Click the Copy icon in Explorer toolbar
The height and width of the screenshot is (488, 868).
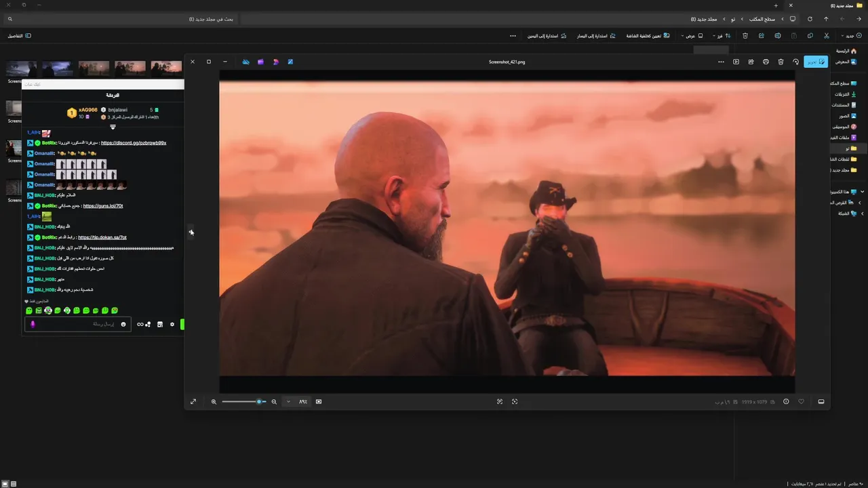point(810,35)
